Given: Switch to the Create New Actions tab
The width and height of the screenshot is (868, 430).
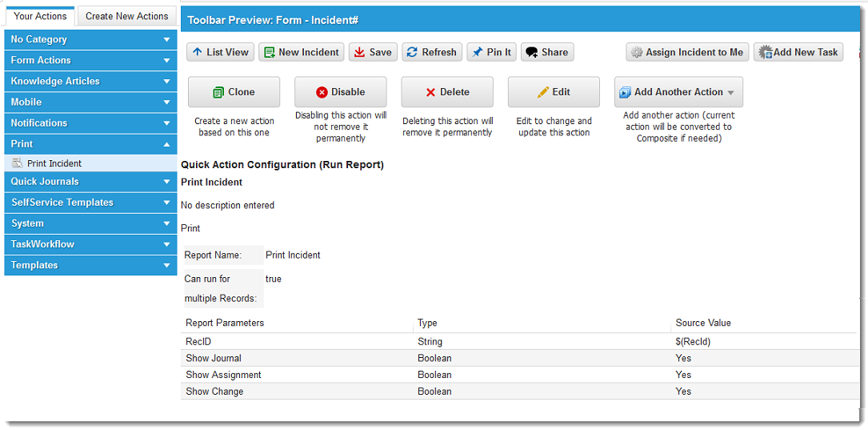Looking at the screenshot, I should 126,16.
